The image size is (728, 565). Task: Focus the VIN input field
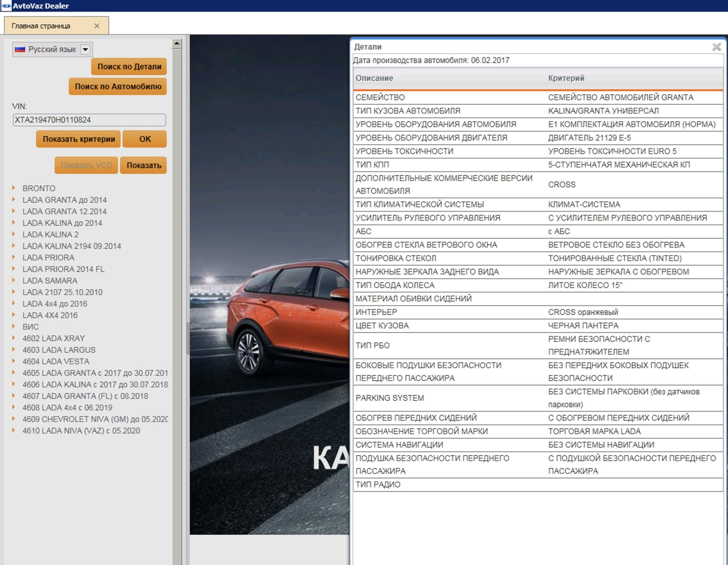pyautogui.click(x=89, y=120)
